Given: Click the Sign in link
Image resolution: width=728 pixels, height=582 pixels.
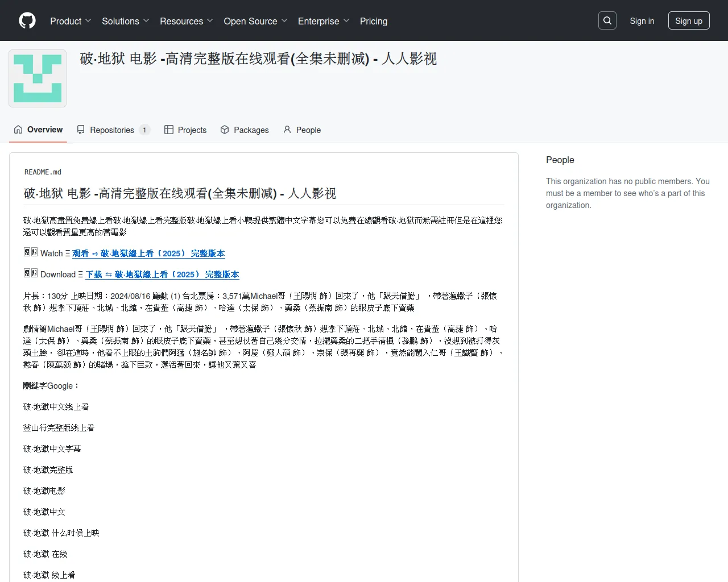Looking at the screenshot, I should [642, 21].
